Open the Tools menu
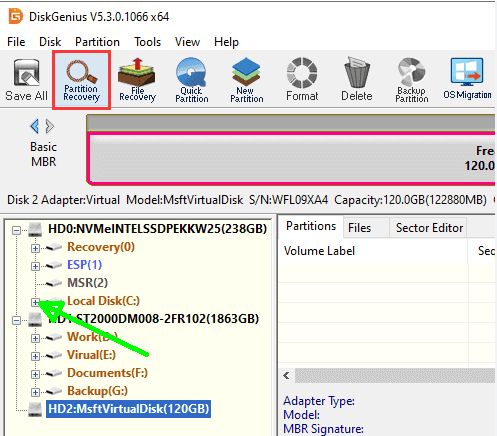 (147, 42)
